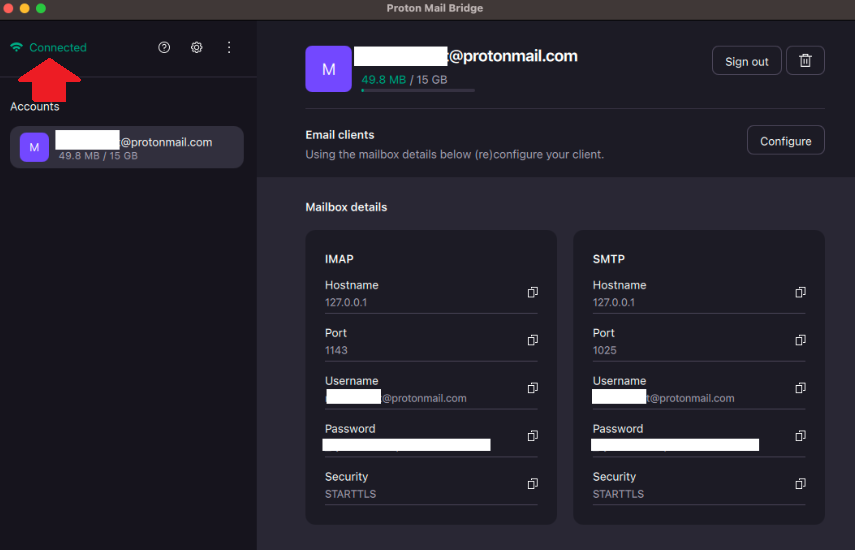Screen dimensions: 855x550
Task: Sign out of the account
Action: [746, 61]
